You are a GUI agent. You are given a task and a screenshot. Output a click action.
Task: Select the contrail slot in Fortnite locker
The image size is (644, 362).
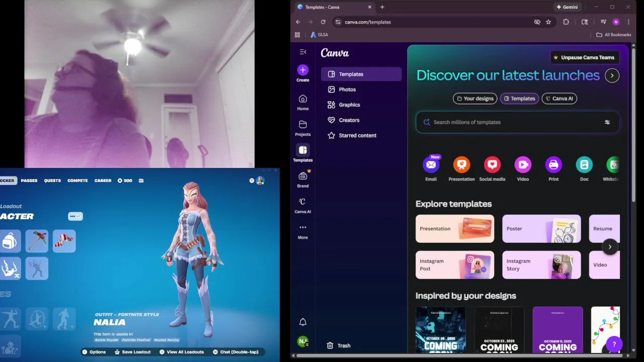coord(10,268)
